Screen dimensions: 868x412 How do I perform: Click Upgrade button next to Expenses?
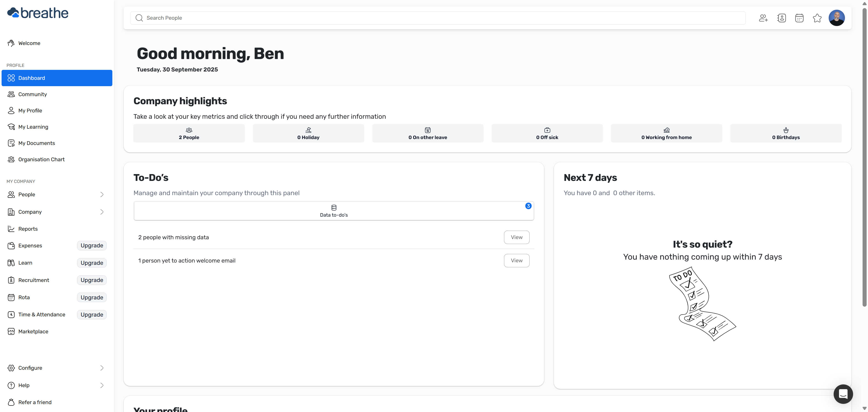click(92, 245)
